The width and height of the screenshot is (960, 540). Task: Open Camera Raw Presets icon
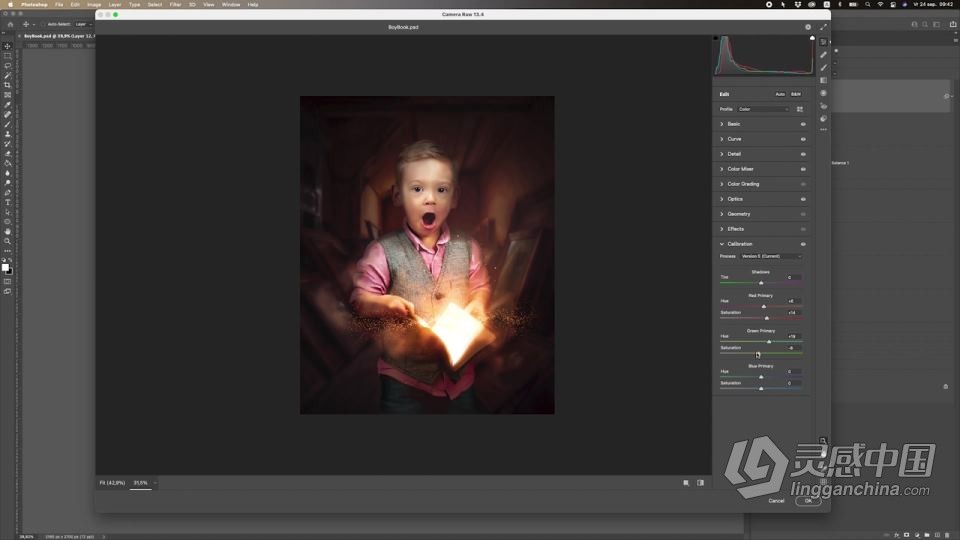click(823, 118)
